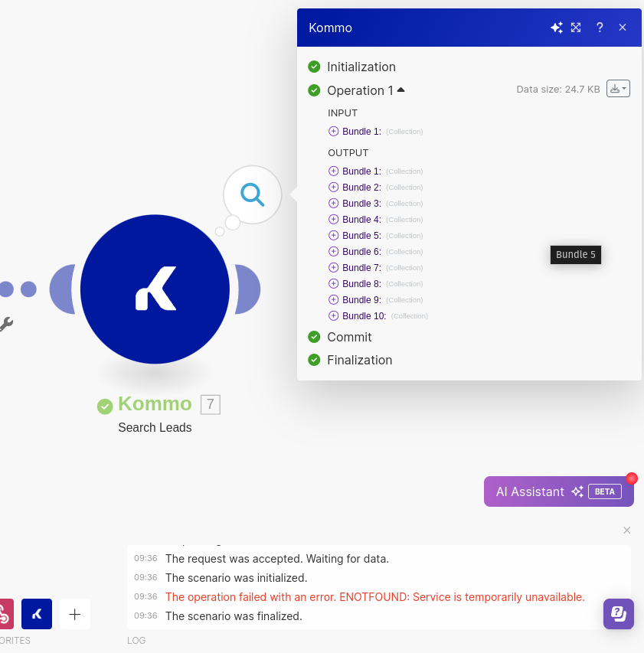
Task: Expand OUTPUT Bundle 4 collection
Action: 334,220
